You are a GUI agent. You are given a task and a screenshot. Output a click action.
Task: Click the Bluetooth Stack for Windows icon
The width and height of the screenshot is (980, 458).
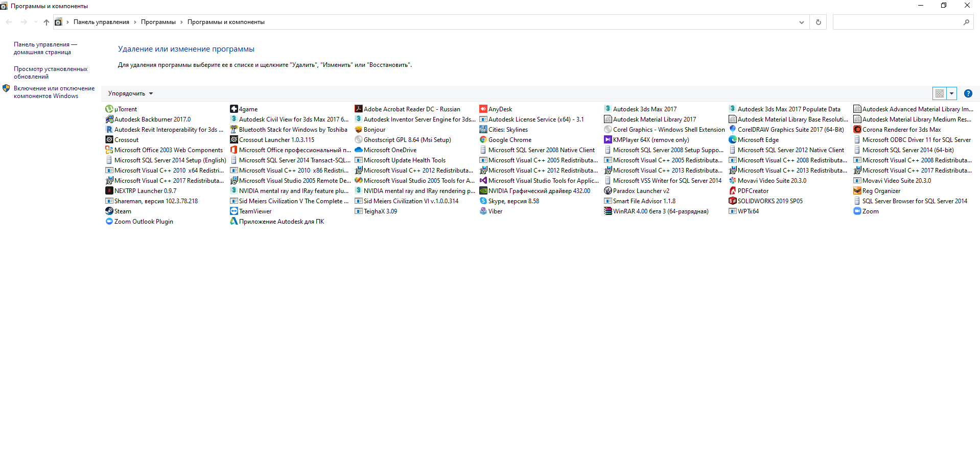[x=234, y=129]
